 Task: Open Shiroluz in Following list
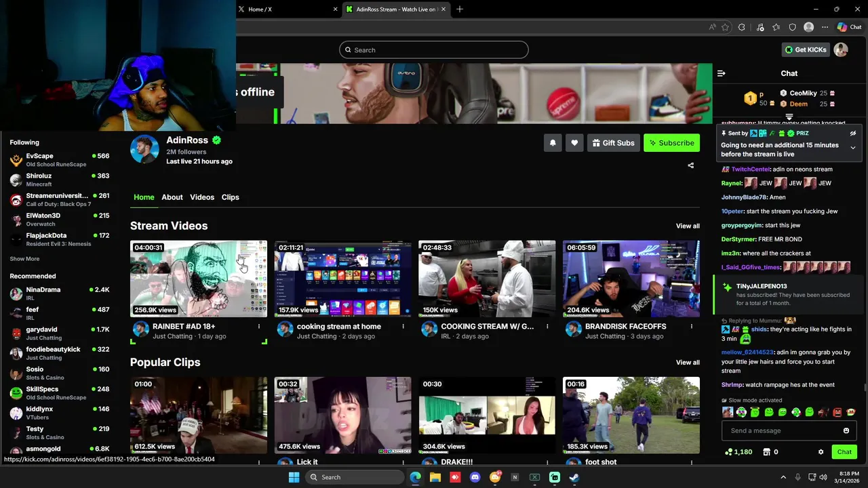click(60, 180)
